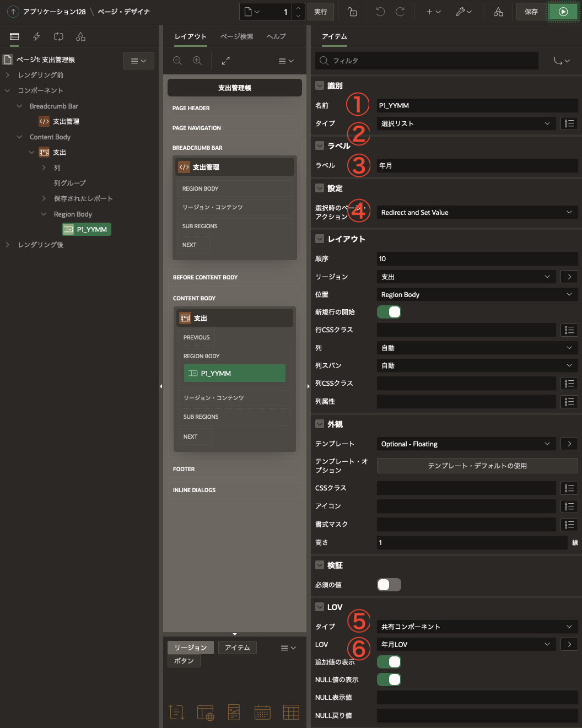Open the Processing tab icon

(x=58, y=36)
